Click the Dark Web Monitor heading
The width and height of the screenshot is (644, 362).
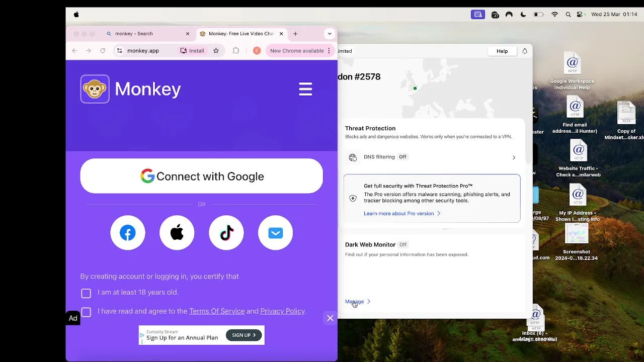370,245
